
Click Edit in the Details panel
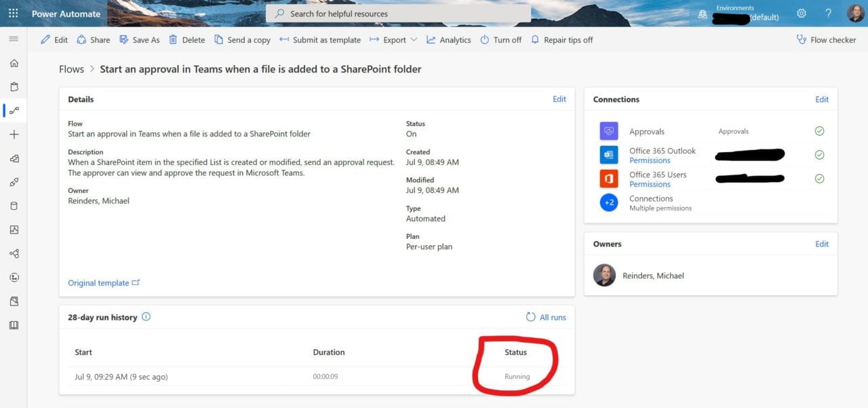pos(559,99)
